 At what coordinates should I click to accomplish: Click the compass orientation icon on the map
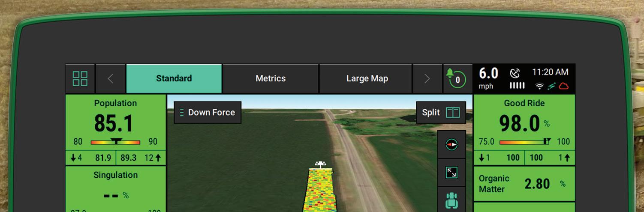click(451, 145)
